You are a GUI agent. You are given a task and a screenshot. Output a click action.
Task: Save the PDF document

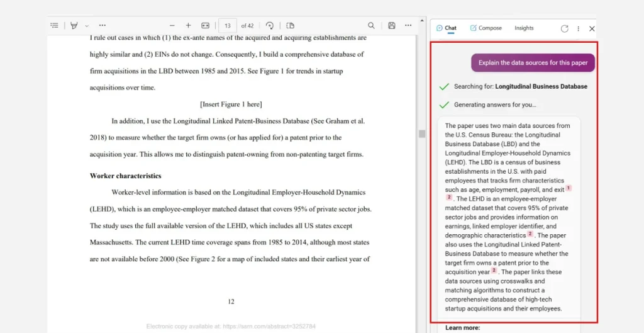tap(392, 26)
